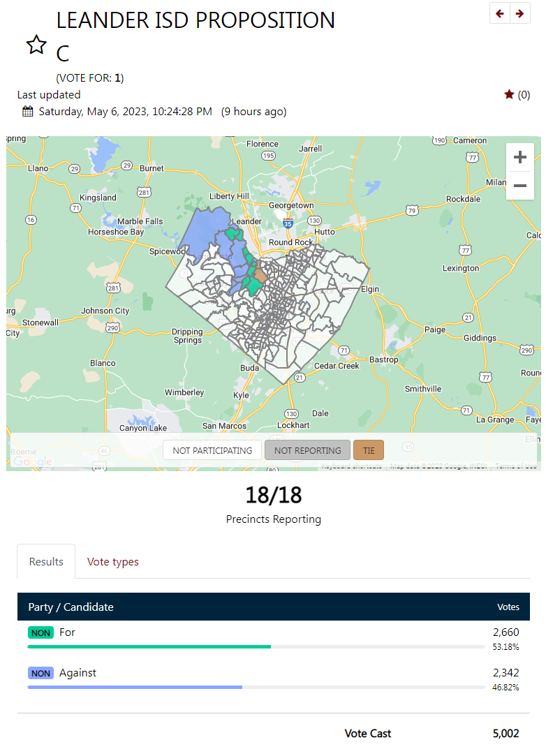This screenshot has width=546, height=756.
Task: Open the map Terms of Use link
Action: [x=515, y=466]
